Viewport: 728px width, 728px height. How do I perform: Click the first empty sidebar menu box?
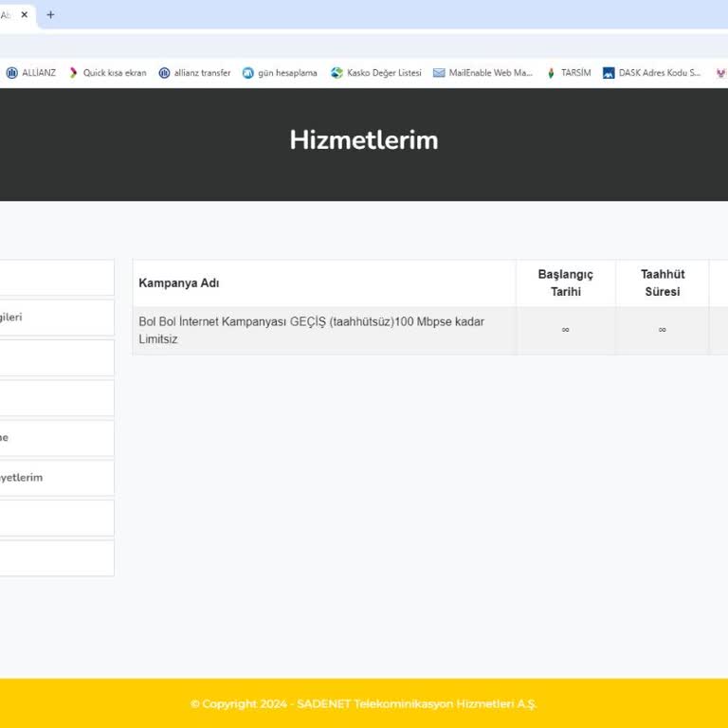(56, 278)
